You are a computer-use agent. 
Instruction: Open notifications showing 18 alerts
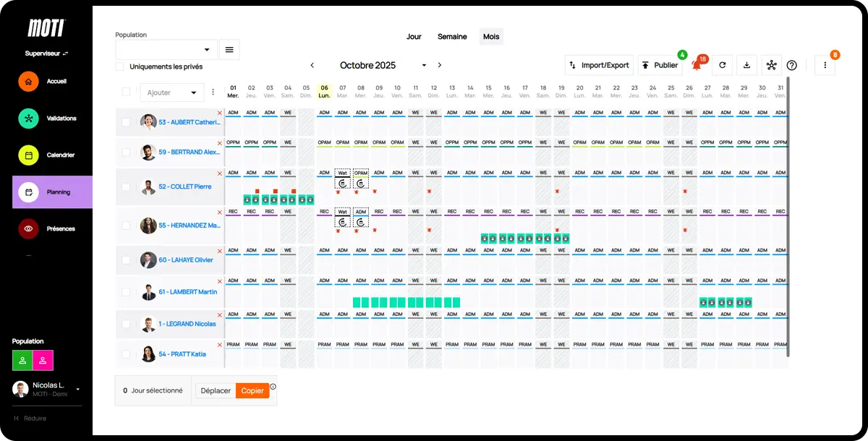[697, 64]
